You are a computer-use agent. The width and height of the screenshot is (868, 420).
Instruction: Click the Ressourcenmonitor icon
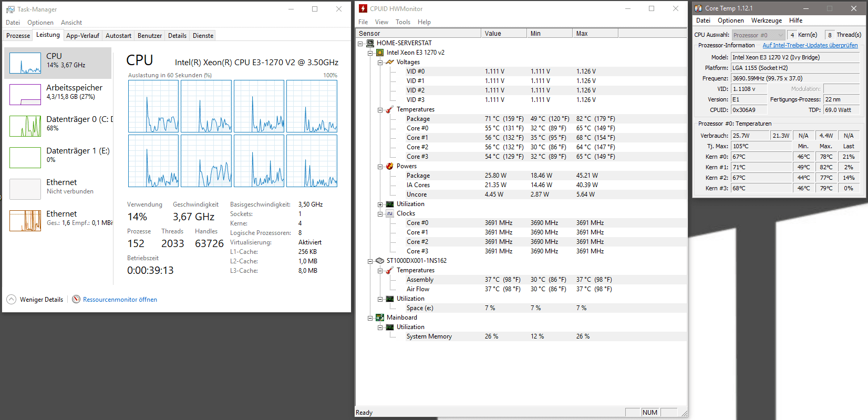pos(76,299)
